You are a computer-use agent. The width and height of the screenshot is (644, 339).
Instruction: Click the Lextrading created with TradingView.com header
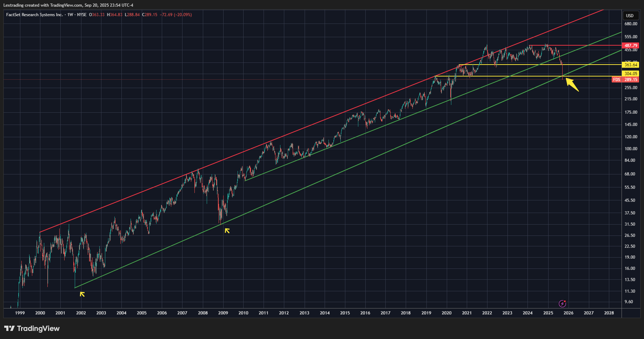coord(68,5)
